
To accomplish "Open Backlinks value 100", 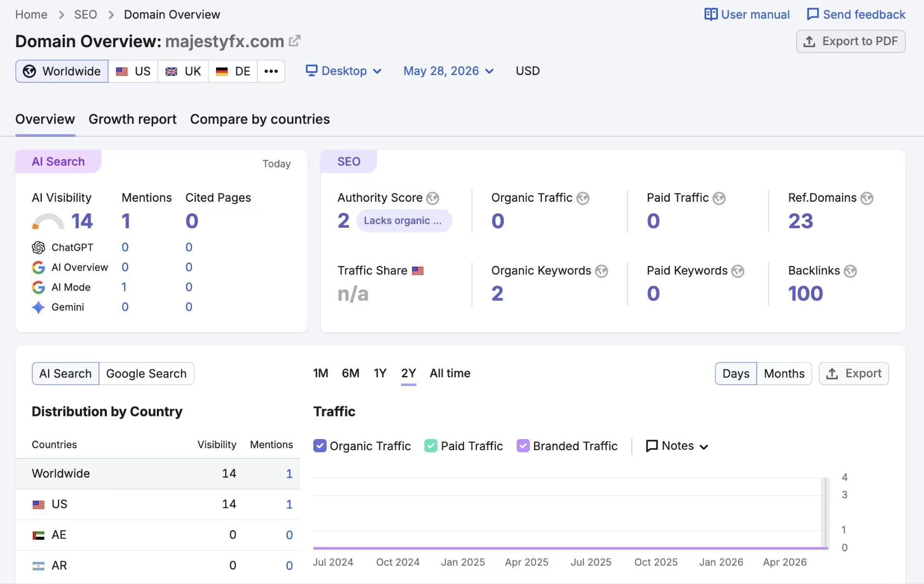I will [x=806, y=293].
